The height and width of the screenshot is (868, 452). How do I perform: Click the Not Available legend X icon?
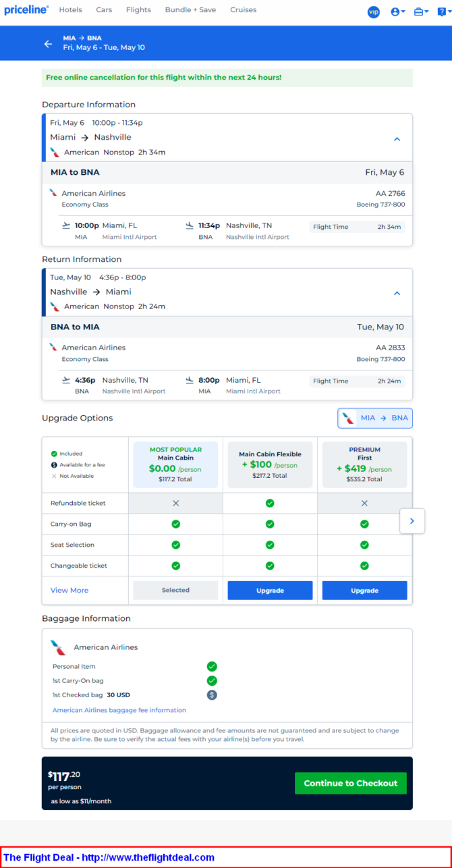point(54,476)
